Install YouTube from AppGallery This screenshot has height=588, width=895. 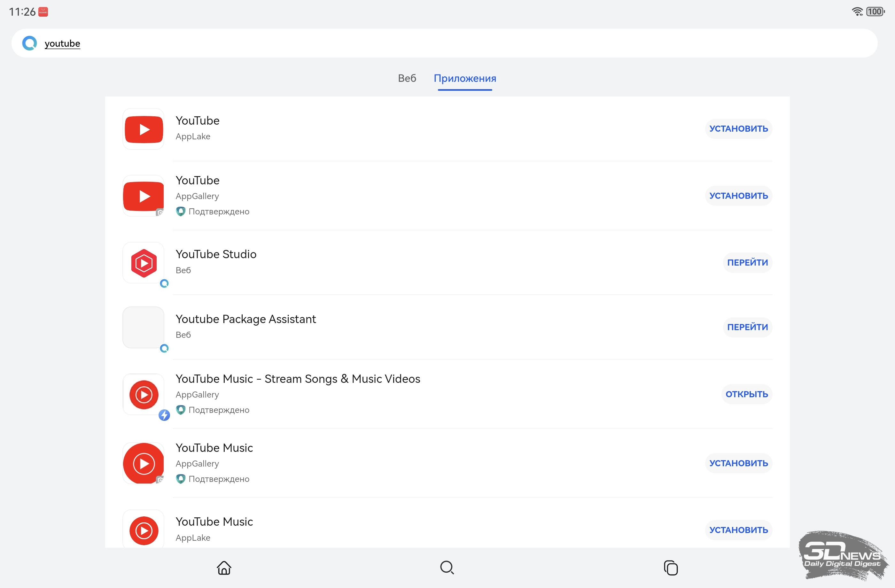(738, 196)
